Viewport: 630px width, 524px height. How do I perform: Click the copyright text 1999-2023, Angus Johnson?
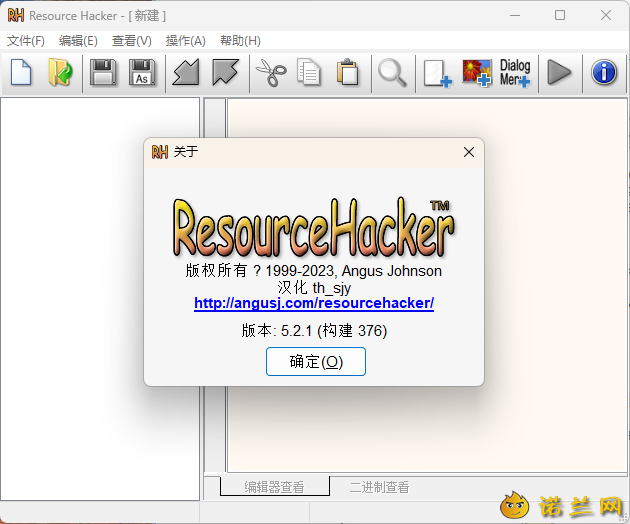354,271
